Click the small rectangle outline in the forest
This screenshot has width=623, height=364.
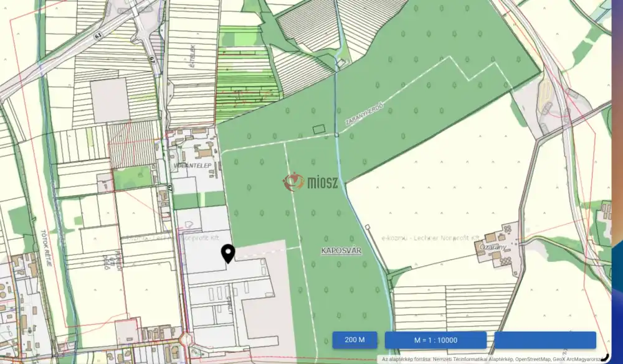pyautogui.click(x=319, y=129)
